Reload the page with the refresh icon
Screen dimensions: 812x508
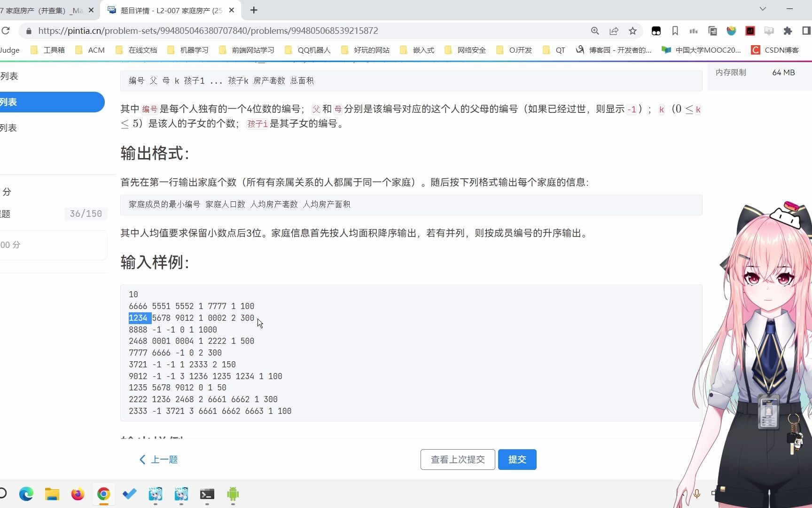point(6,31)
